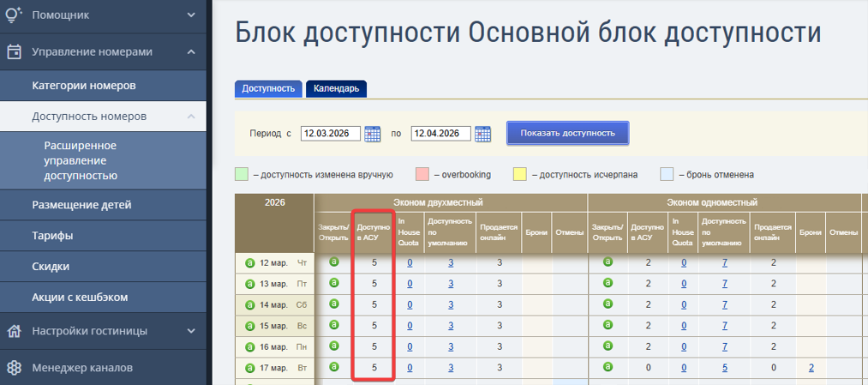Collapse the Управление номерами section chevron
The image size is (868, 385).
(x=191, y=52)
